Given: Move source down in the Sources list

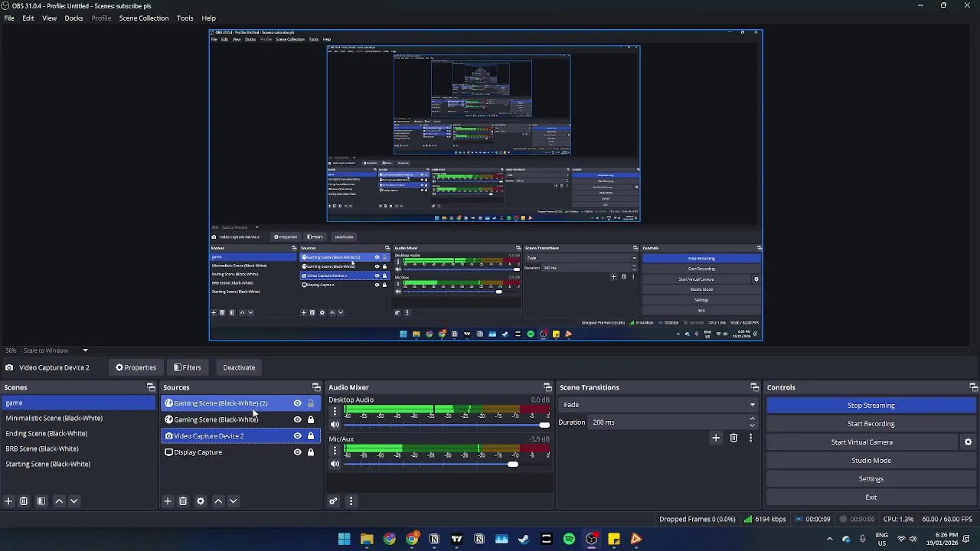Looking at the screenshot, I should click(234, 501).
